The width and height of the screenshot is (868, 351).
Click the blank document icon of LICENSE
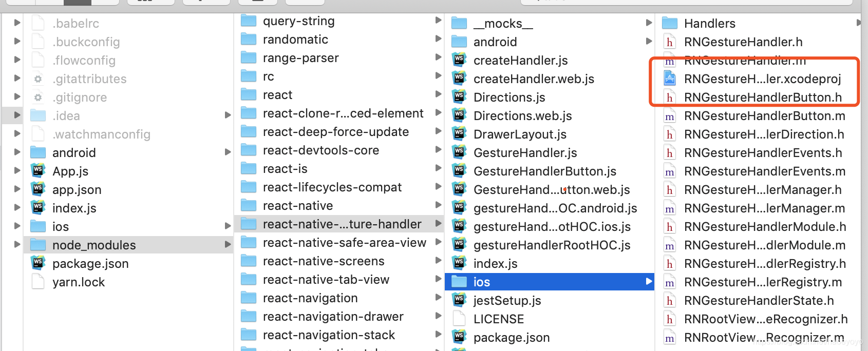pyautogui.click(x=459, y=319)
